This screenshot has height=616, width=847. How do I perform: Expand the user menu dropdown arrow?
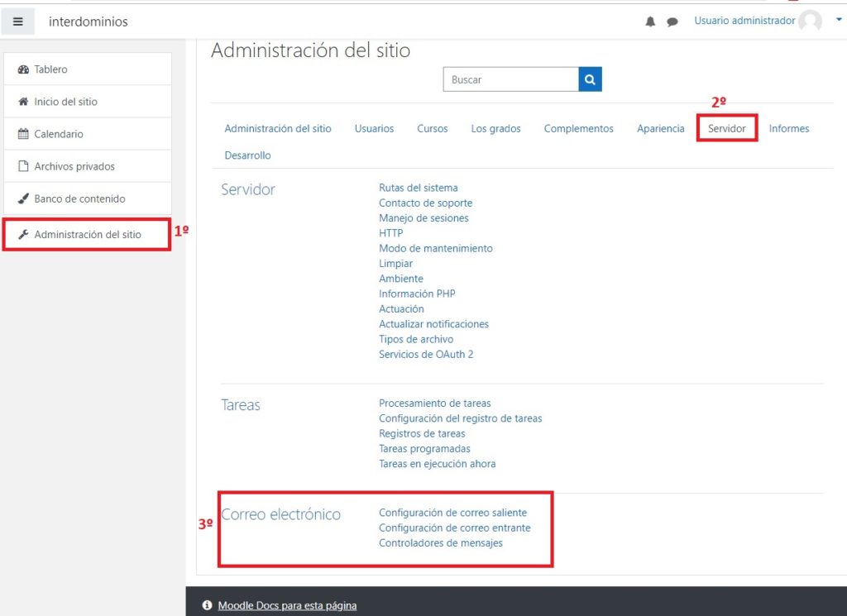point(839,20)
